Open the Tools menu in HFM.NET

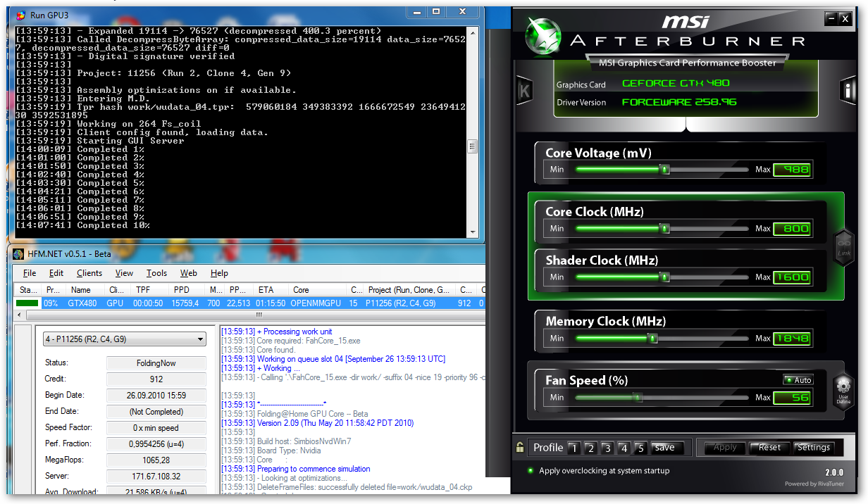click(156, 273)
